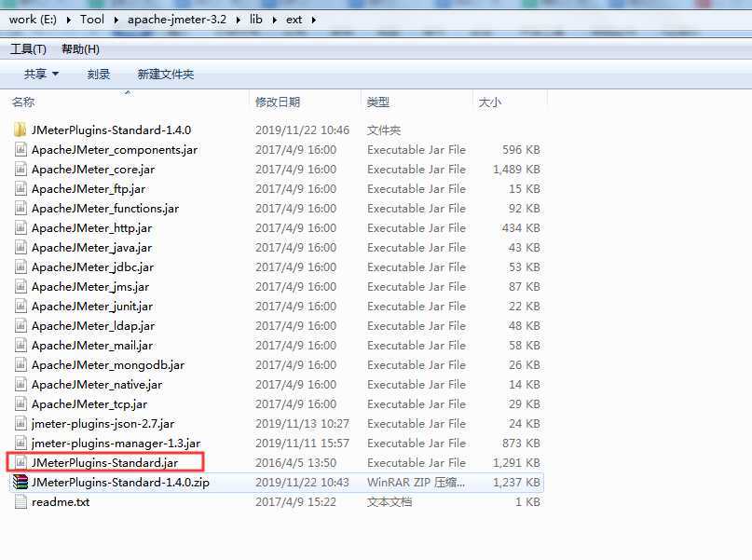Select file name JMeterPlugins-Standard.jar
752x560 pixels.
(x=105, y=463)
